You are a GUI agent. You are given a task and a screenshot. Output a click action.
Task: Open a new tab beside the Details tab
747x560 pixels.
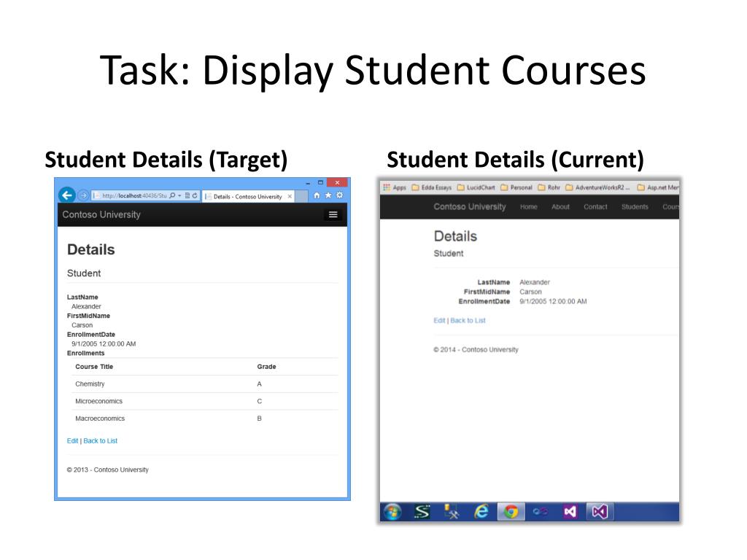(301, 196)
